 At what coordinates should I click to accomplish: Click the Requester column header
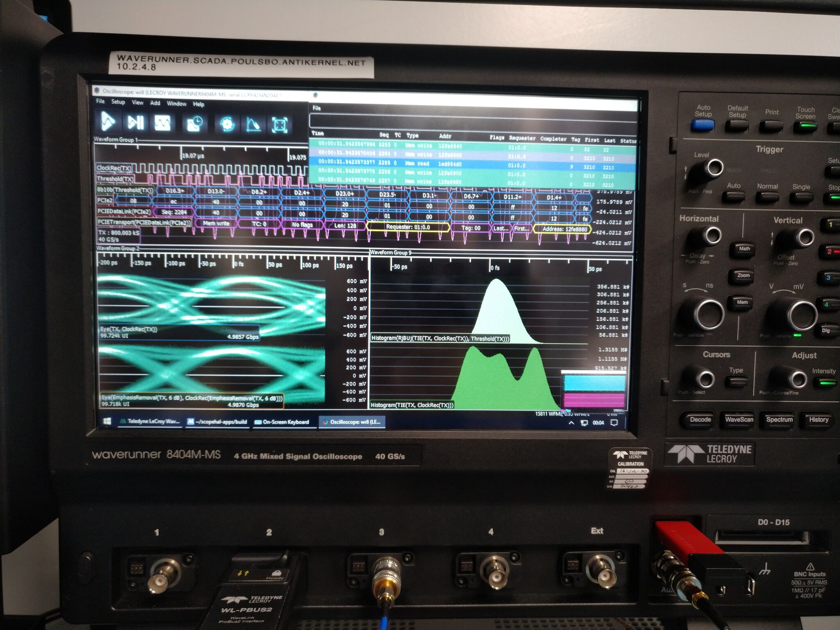point(522,138)
